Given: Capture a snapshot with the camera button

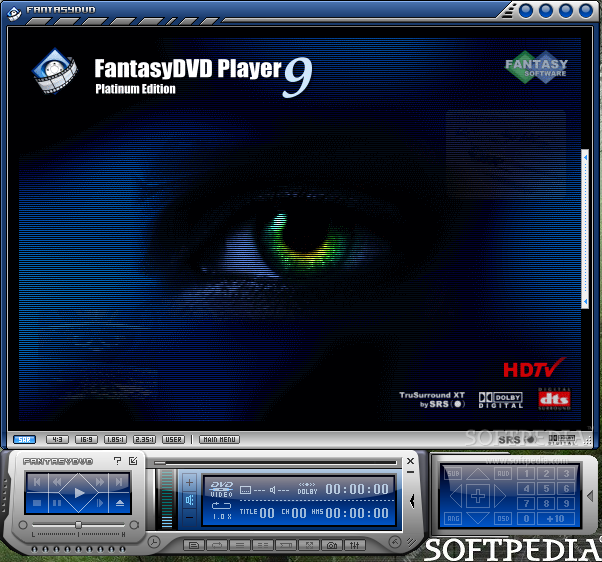Looking at the screenshot, I should [332, 545].
